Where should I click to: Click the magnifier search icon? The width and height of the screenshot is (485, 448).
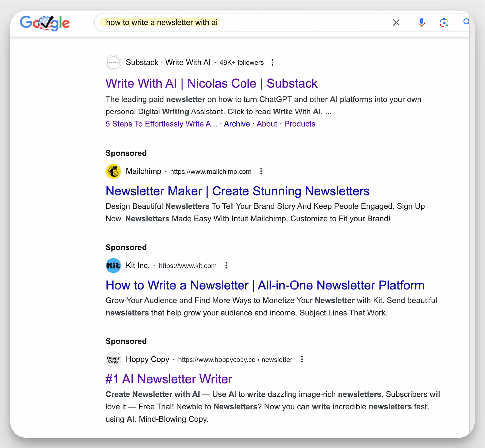click(466, 22)
